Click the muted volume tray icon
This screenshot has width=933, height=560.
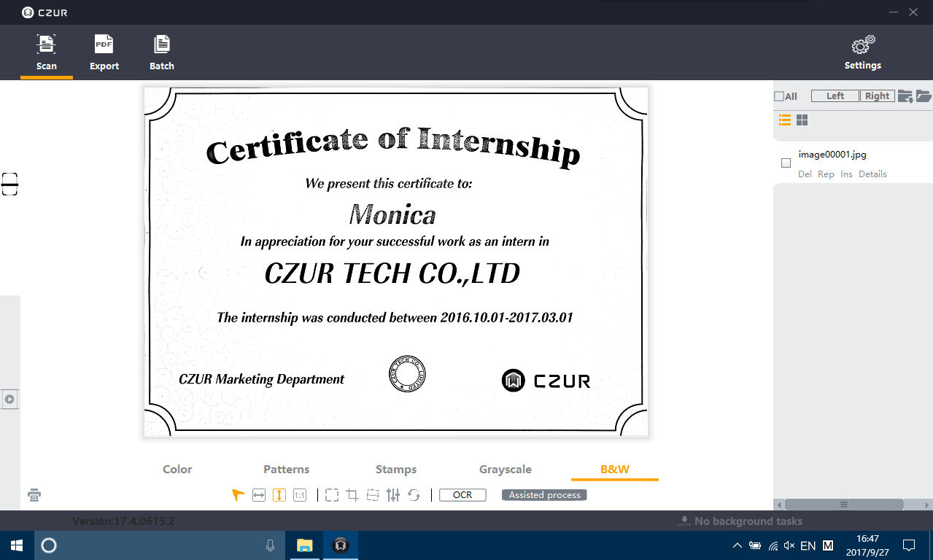tap(789, 545)
